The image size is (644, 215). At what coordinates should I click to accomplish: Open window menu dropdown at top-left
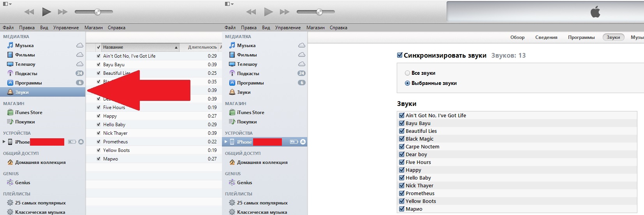point(7,4)
